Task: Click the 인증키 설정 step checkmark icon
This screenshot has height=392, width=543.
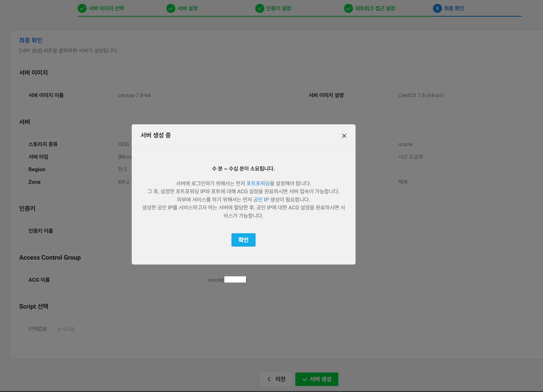Action: pyautogui.click(x=259, y=8)
